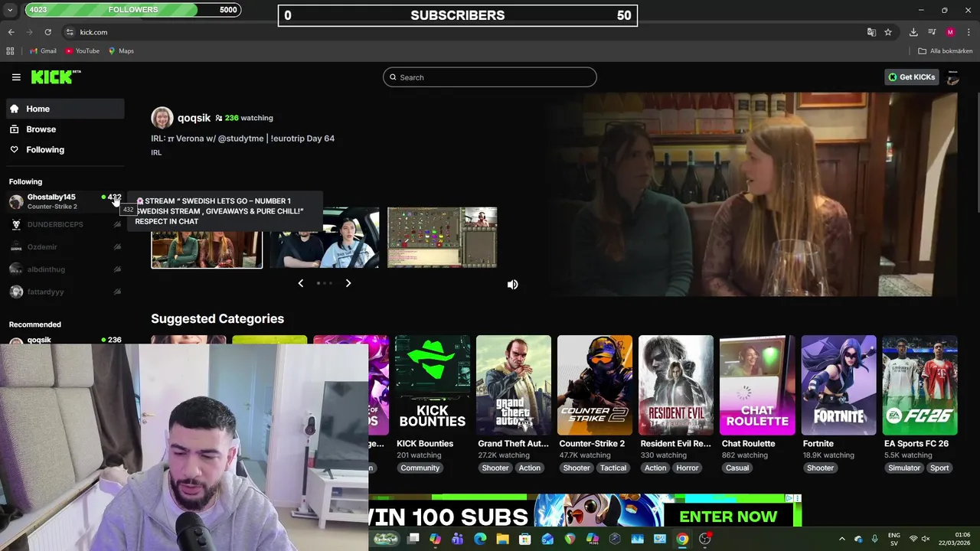This screenshot has width=980, height=551.
Task: Open fattardyyy followed channel
Action: coord(65,292)
